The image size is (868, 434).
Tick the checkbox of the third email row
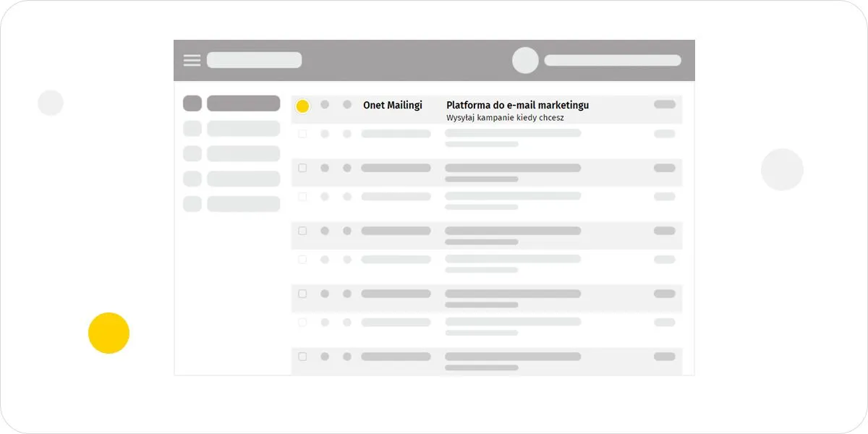coord(302,168)
